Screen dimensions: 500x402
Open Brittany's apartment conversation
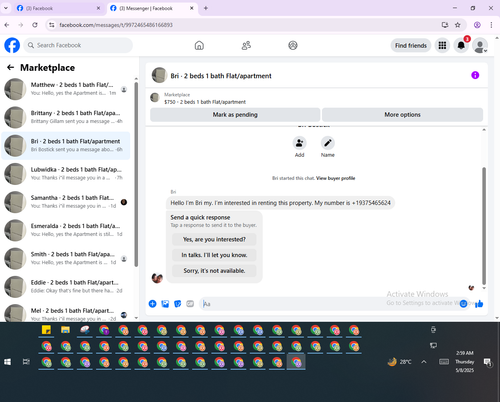[66, 117]
